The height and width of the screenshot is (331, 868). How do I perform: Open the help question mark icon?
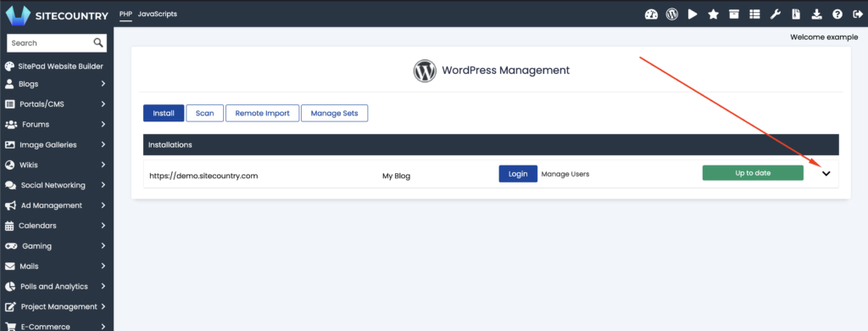(x=837, y=14)
